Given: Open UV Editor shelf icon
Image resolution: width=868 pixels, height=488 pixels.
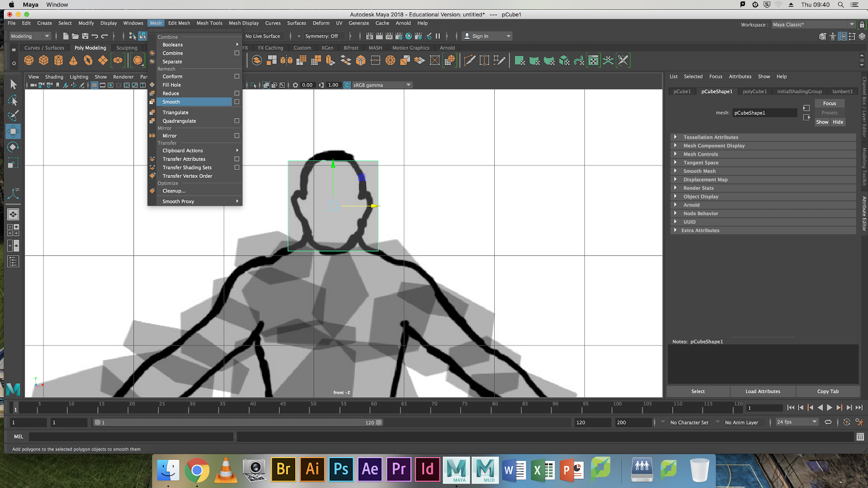Looking at the screenshot, I should [x=593, y=60].
